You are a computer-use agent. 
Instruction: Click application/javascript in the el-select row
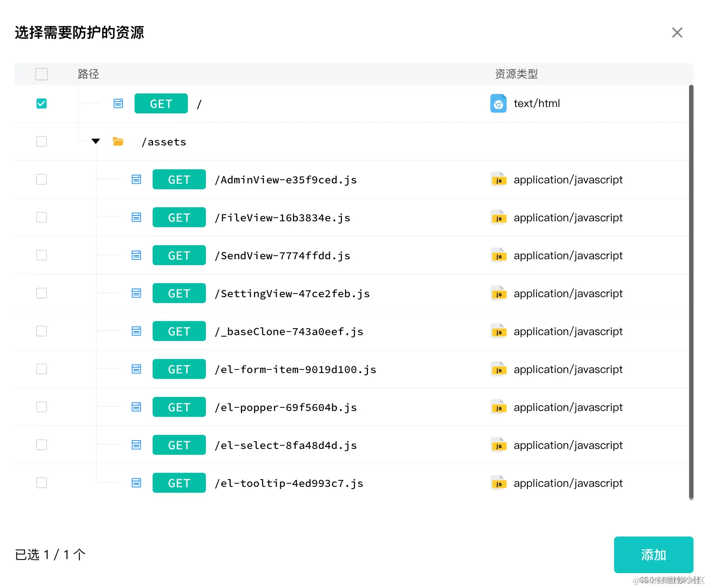pos(568,445)
